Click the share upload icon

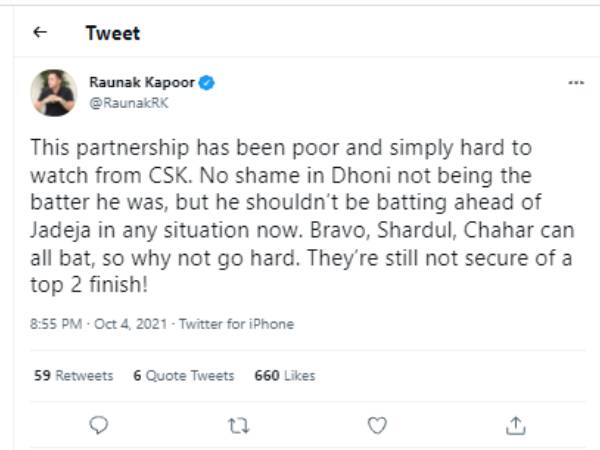point(515,425)
